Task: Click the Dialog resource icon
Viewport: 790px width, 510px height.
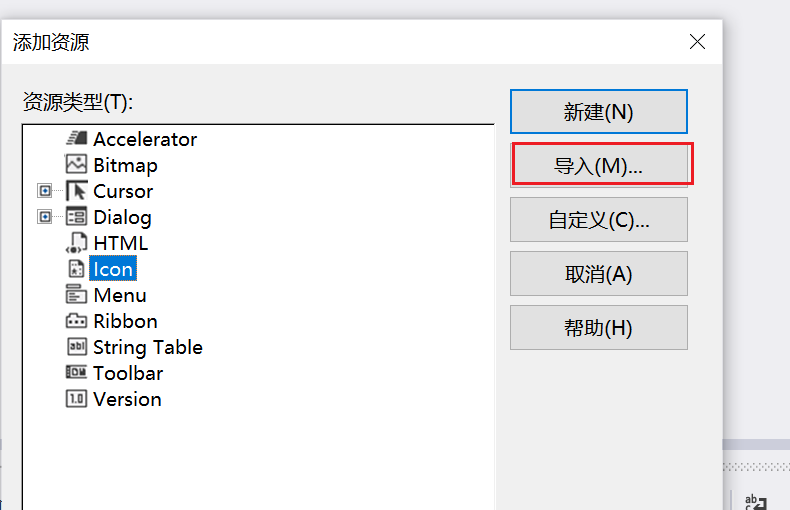Action: (x=76, y=217)
